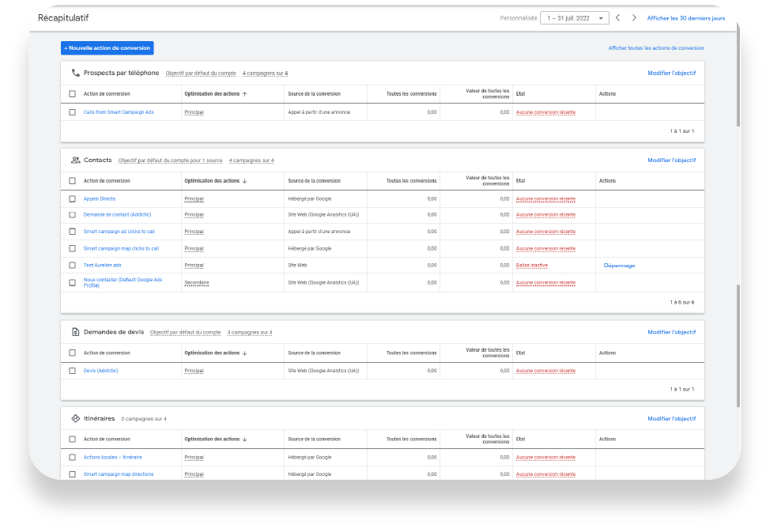Click Toutes les conversions header in Demandes de devis
The image size is (770, 532).
click(x=411, y=353)
